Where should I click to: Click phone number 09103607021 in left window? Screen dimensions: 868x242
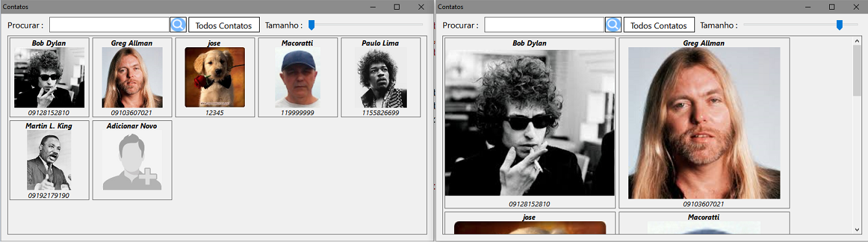[132, 113]
